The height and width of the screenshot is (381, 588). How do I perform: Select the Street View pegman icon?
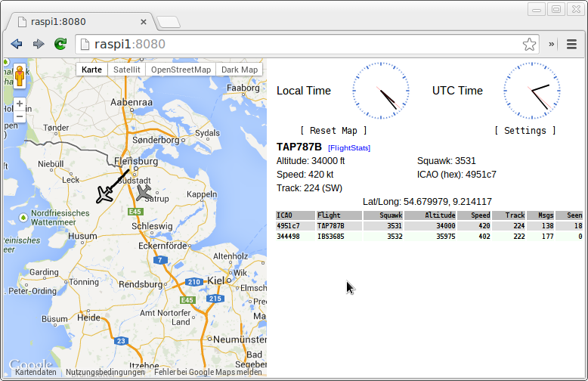coord(20,76)
